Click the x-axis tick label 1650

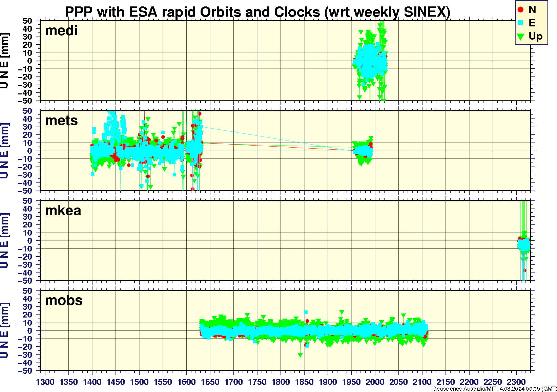(210, 382)
